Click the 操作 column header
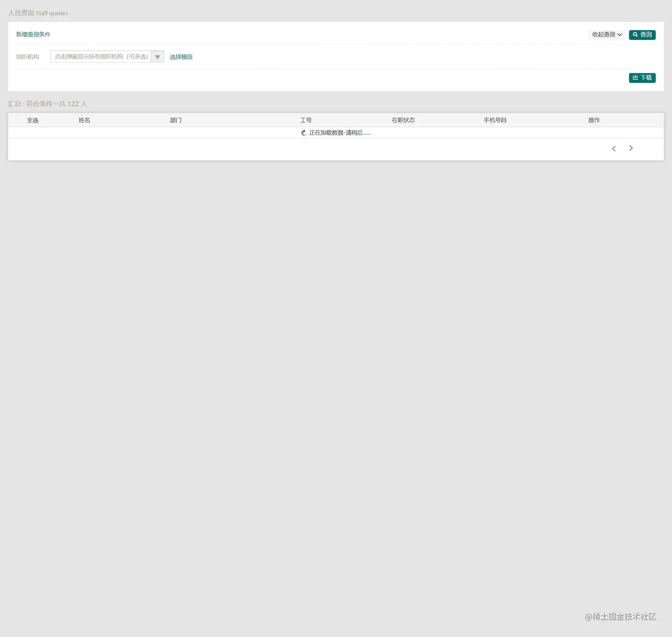This screenshot has width=672, height=637. pos(594,120)
